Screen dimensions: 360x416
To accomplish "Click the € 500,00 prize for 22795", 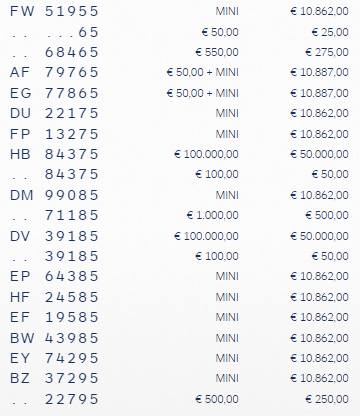I will 217,399.
